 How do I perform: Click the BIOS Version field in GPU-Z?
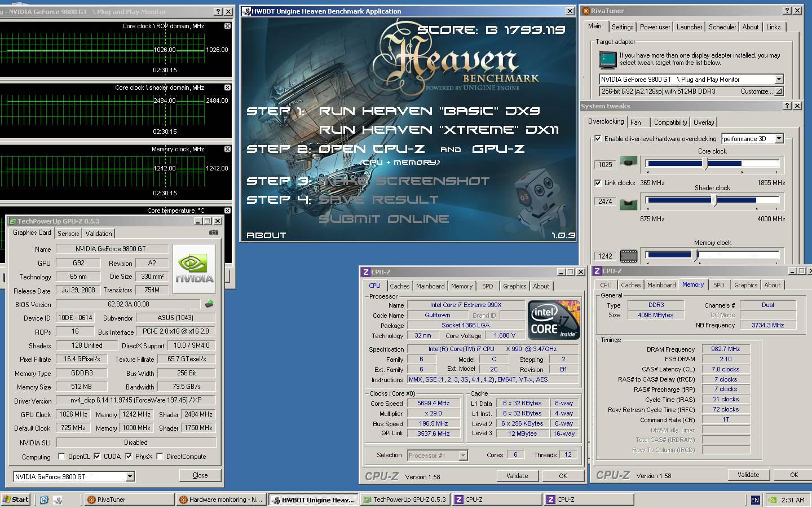tap(128, 304)
